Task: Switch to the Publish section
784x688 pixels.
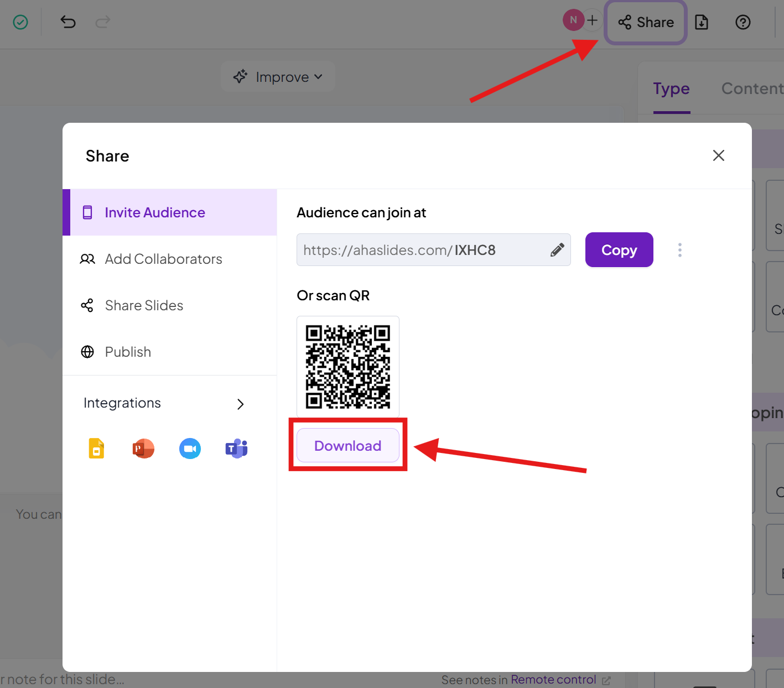Action: (x=128, y=352)
